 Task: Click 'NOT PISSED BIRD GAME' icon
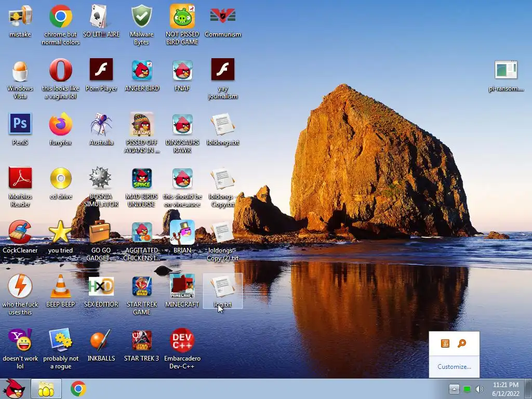(182, 25)
